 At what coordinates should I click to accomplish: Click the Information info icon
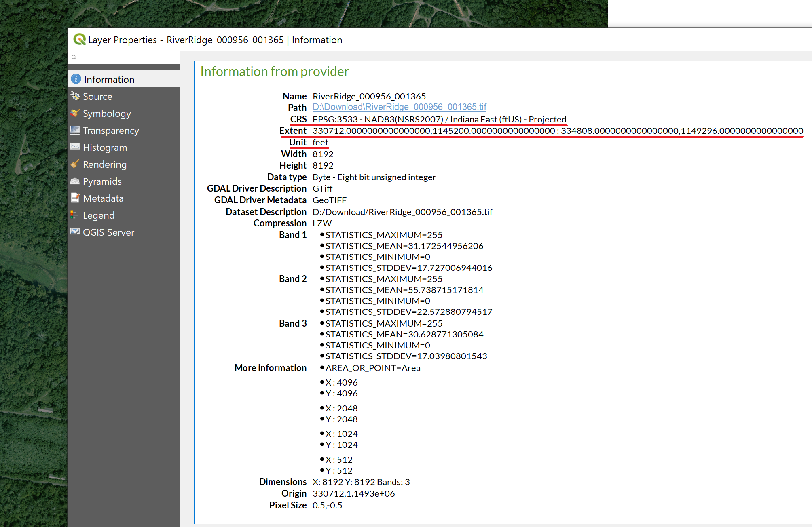click(x=75, y=79)
